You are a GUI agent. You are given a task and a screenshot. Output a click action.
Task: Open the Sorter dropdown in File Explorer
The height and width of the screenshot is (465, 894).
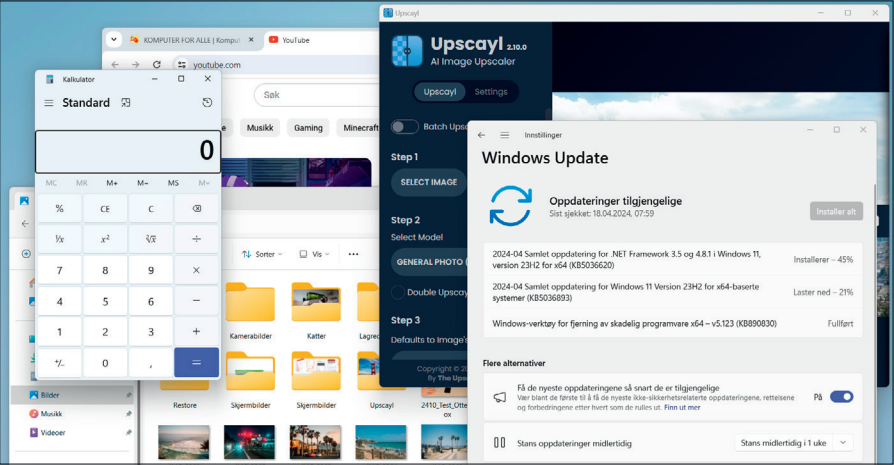click(x=262, y=254)
